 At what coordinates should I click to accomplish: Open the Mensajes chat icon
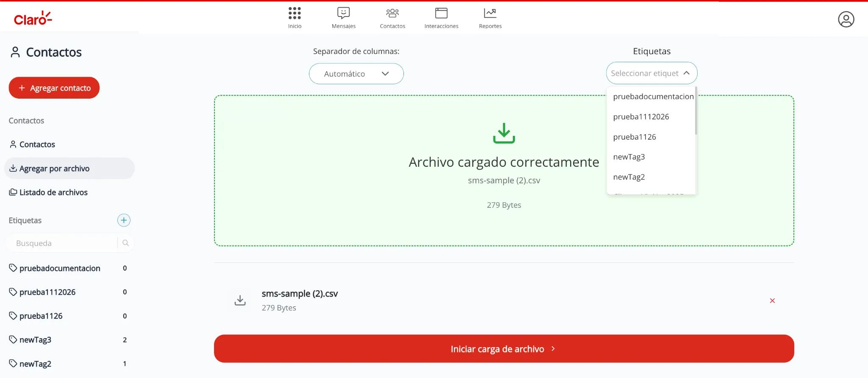tap(343, 14)
